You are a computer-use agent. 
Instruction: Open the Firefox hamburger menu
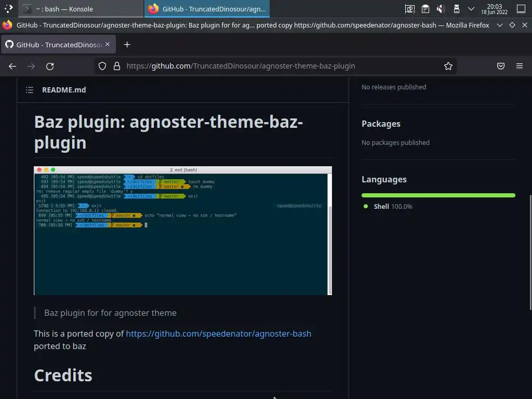click(520, 66)
